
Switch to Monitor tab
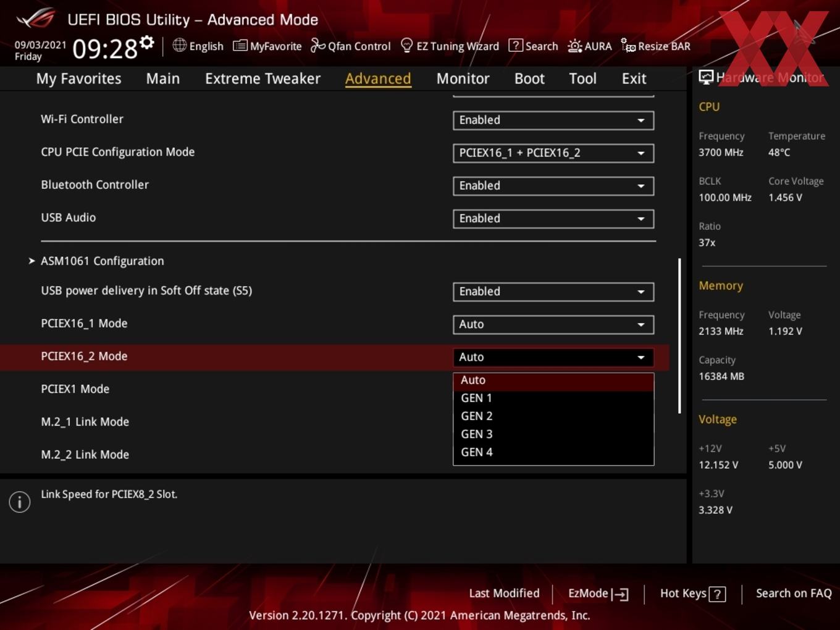pyautogui.click(x=463, y=78)
